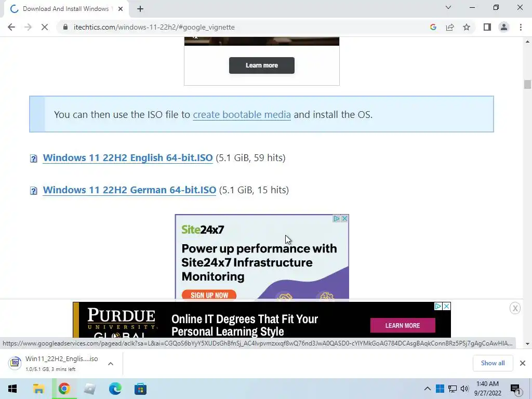Open AdChoices icon on Site24x7 ad
Image resolution: width=532 pixels, height=399 pixels.
coord(337,219)
